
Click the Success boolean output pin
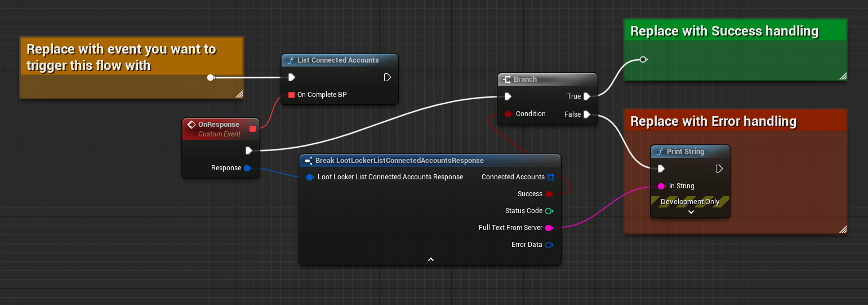coord(549,194)
